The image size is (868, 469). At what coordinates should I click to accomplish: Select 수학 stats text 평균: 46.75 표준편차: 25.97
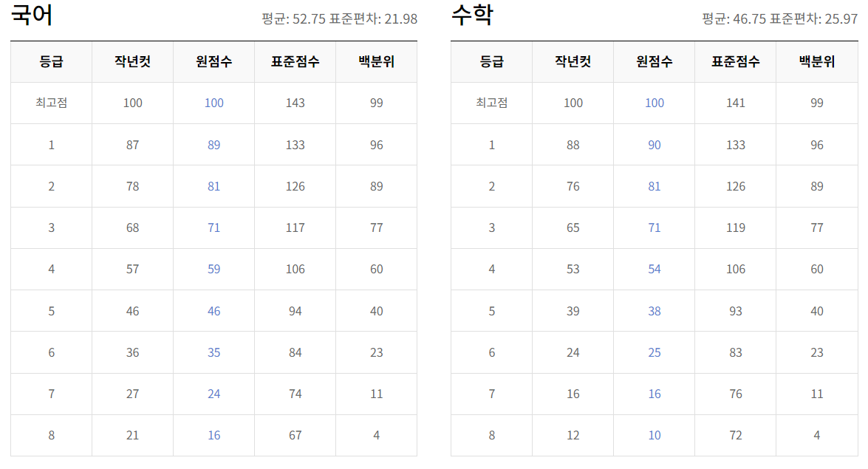click(x=780, y=18)
